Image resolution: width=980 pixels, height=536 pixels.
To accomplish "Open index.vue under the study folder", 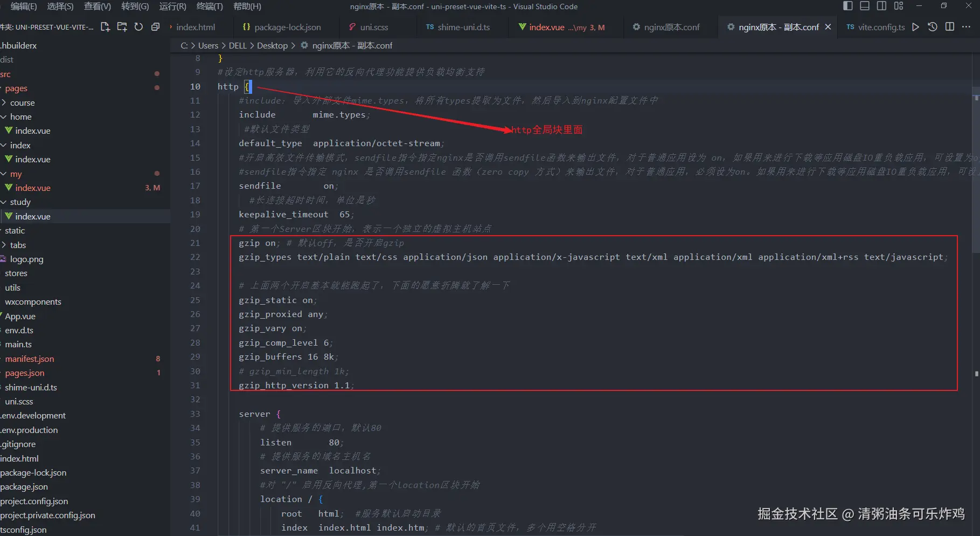I will pyautogui.click(x=33, y=216).
